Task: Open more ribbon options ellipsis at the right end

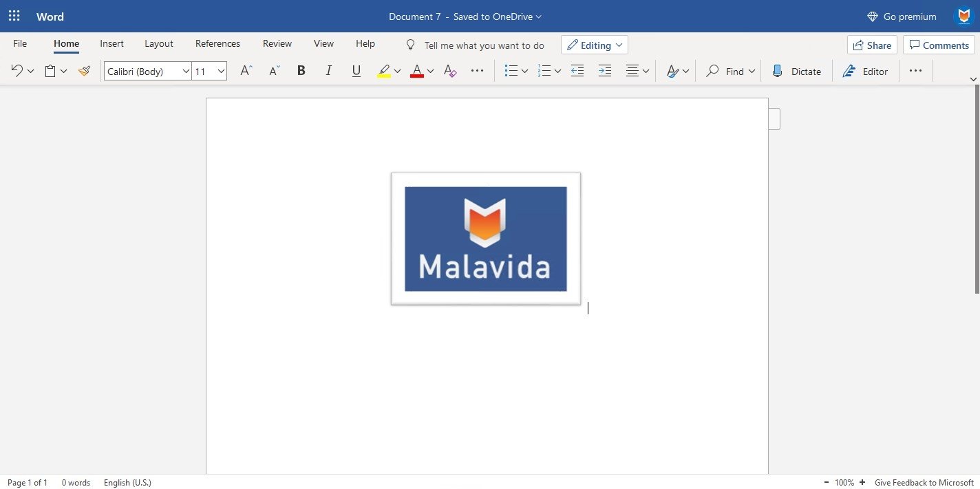Action: 915,71
